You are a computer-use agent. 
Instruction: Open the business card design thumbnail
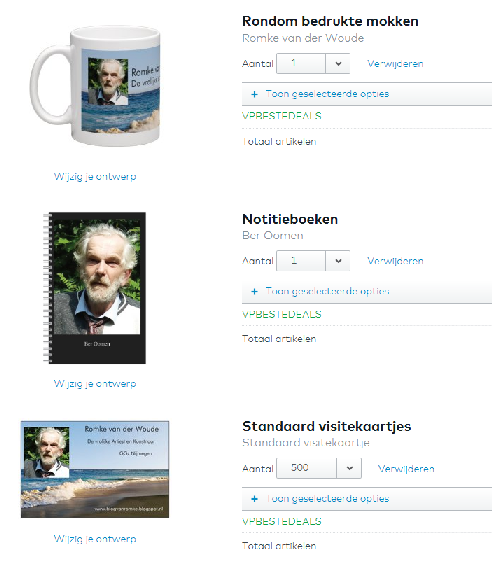point(95,469)
